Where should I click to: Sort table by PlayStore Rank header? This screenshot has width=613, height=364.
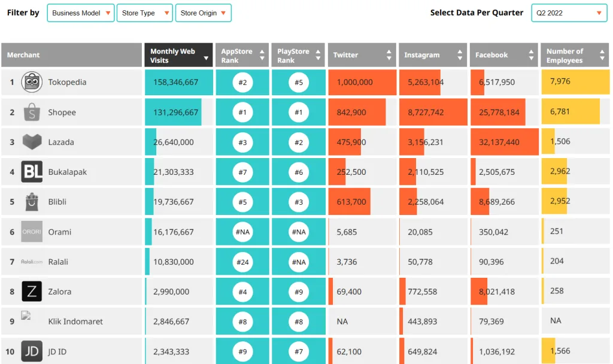click(x=298, y=55)
